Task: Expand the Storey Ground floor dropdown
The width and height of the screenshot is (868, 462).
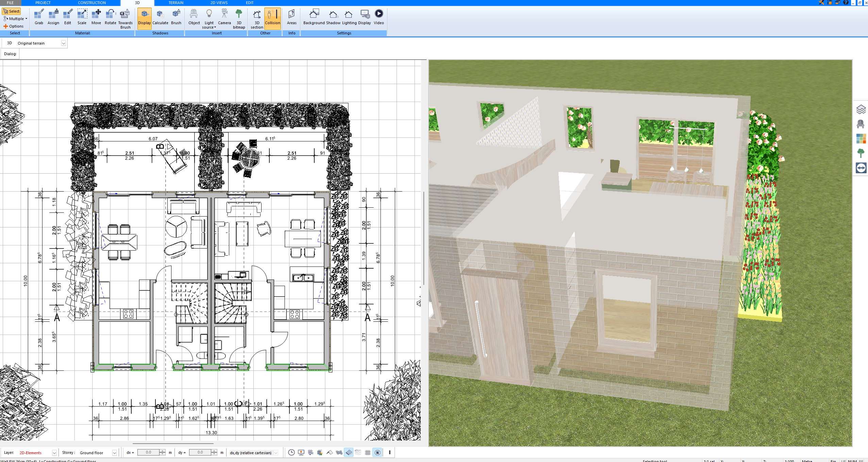Action: (x=115, y=453)
